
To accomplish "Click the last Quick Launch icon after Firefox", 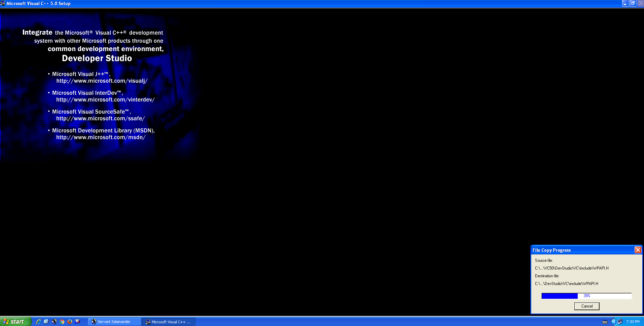I will [x=77, y=322].
